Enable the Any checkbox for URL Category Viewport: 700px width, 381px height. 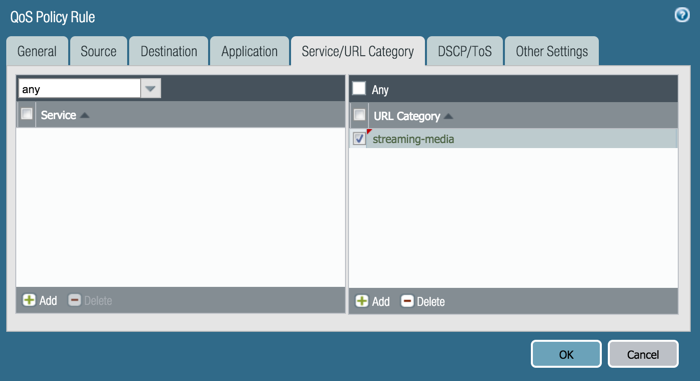(359, 88)
